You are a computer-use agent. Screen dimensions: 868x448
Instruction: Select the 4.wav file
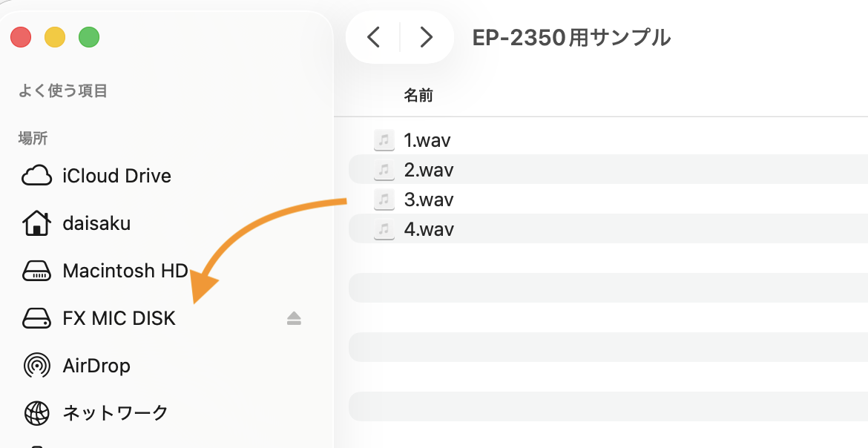pyautogui.click(x=429, y=228)
